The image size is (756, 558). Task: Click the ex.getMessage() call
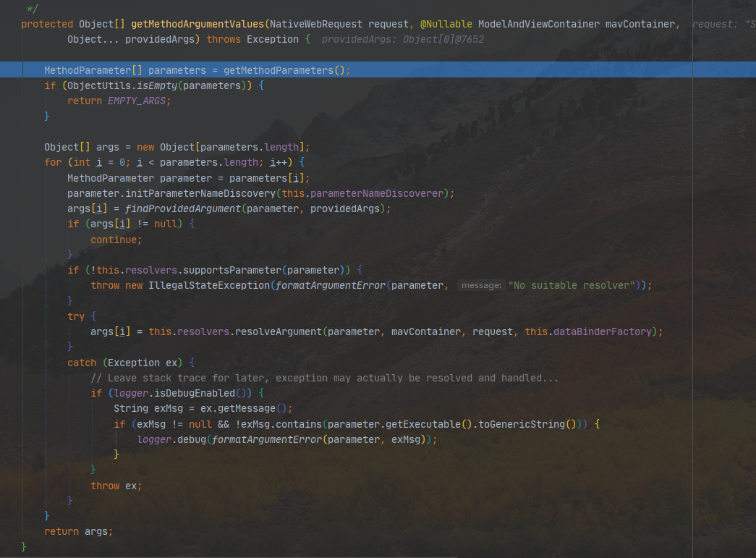[244, 409]
